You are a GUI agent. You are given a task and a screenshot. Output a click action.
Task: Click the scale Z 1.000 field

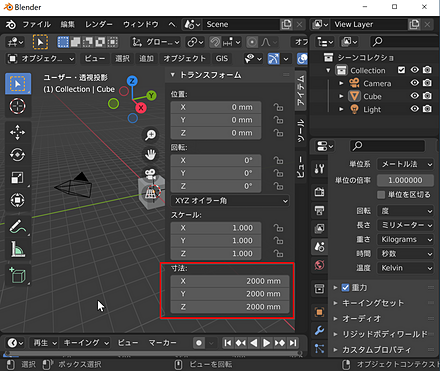click(x=216, y=254)
